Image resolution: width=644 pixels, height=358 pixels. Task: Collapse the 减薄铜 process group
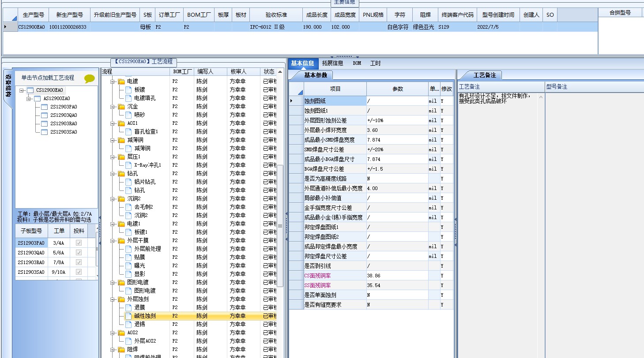click(113, 141)
